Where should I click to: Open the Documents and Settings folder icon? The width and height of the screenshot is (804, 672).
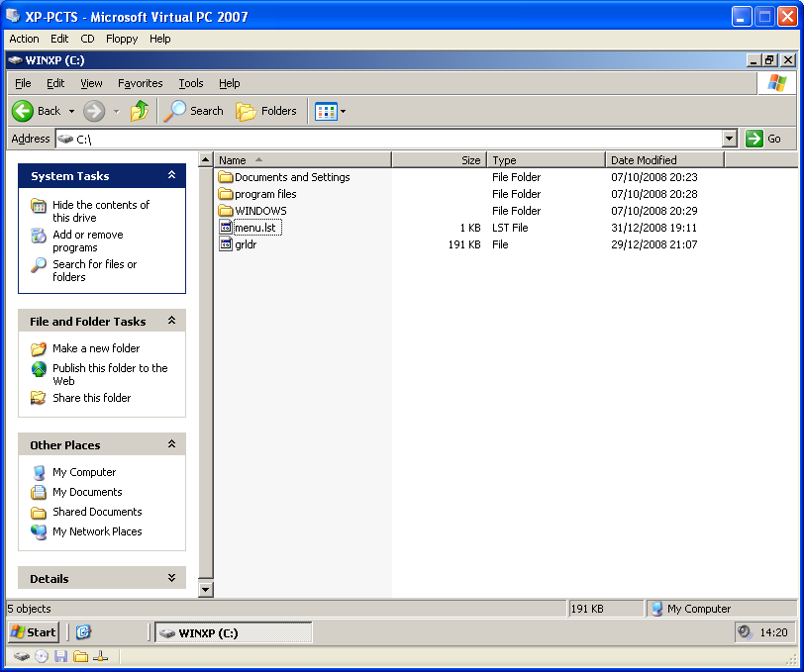pyautogui.click(x=226, y=177)
